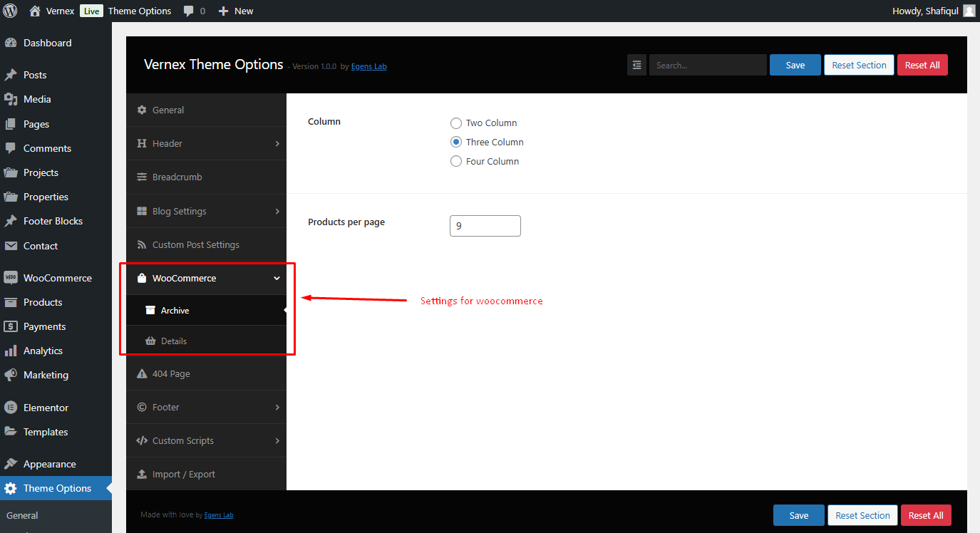Click the Theme Options gear icon
Screen dimensions: 980x533
click(11, 488)
